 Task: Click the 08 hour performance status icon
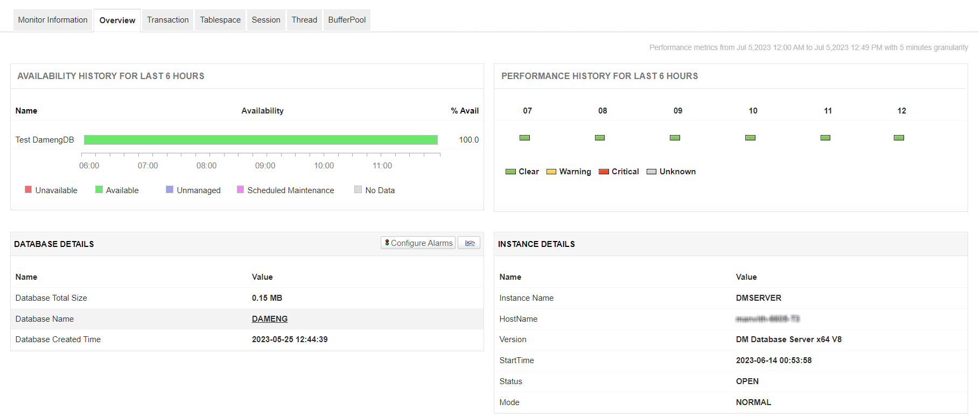[x=599, y=138]
